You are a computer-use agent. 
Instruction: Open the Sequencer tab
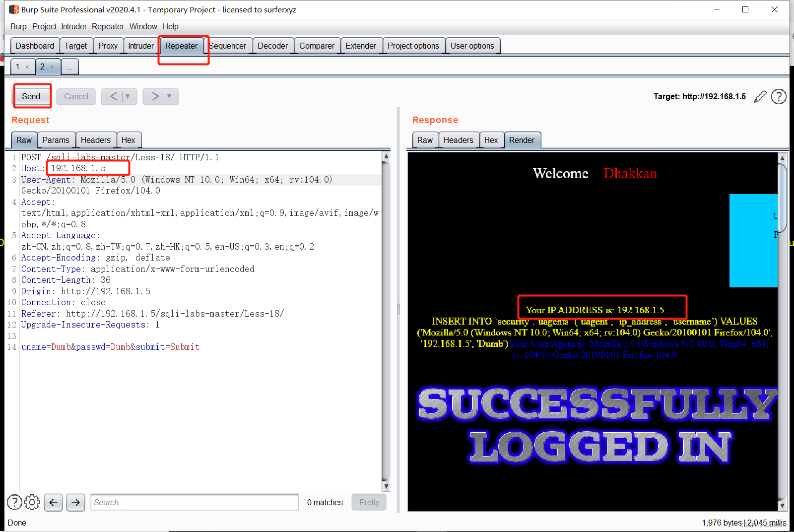coord(228,46)
